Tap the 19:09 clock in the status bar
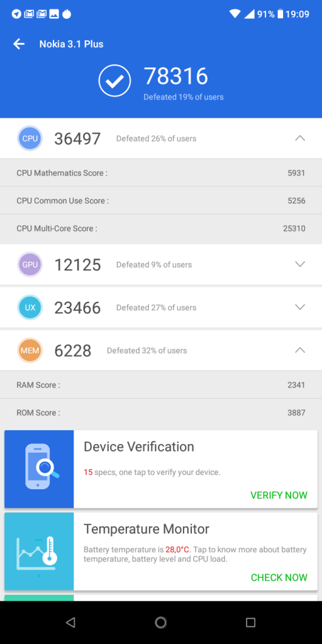The height and width of the screenshot is (644, 322). click(x=297, y=14)
